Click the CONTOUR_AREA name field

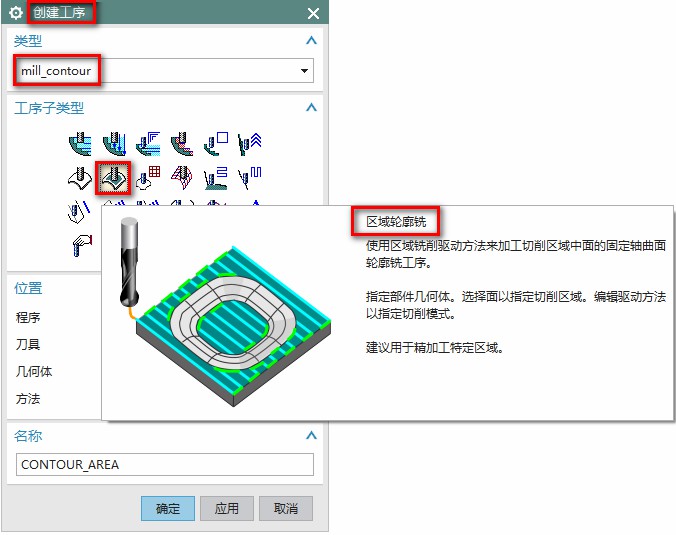[x=165, y=464]
